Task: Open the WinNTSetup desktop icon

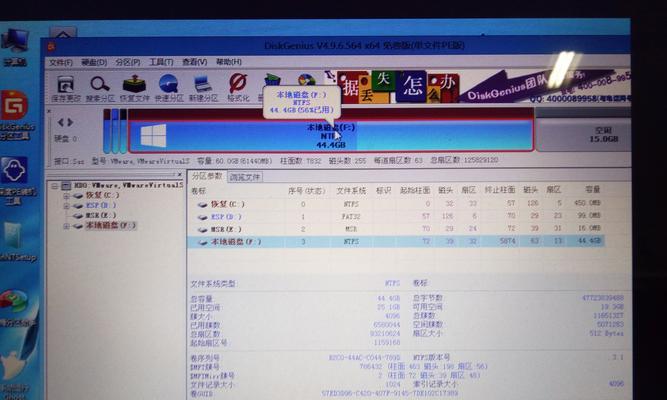Action: pyautogui.click(x=14, y=240)
